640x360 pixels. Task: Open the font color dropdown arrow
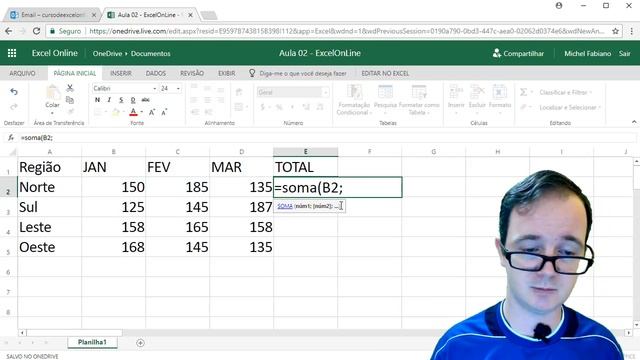pyautogui.click(x=142, y=112)
